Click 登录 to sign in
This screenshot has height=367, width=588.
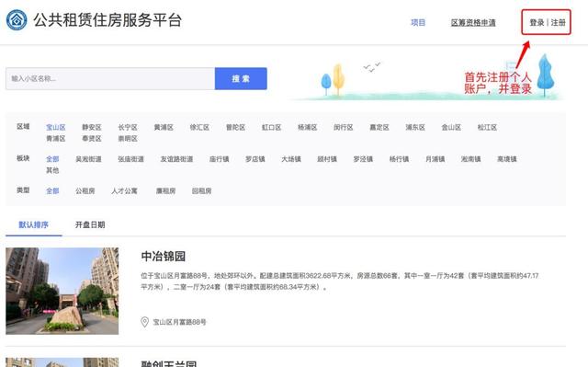point(537,22)
